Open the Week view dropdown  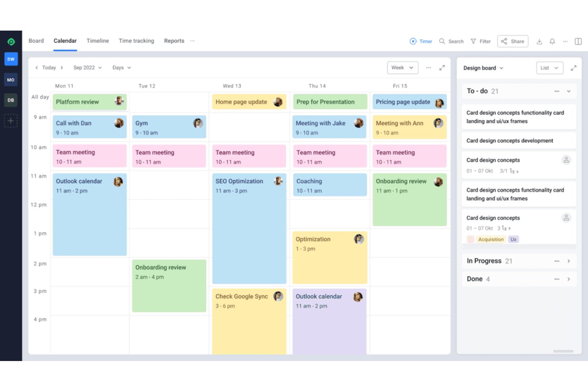tap(402, 68)
